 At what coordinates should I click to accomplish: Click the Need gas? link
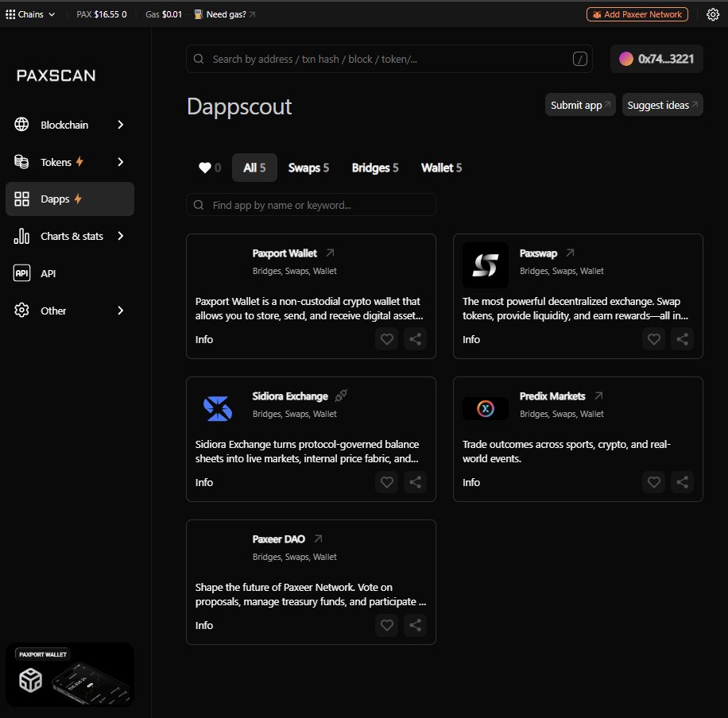click(226, 14)
